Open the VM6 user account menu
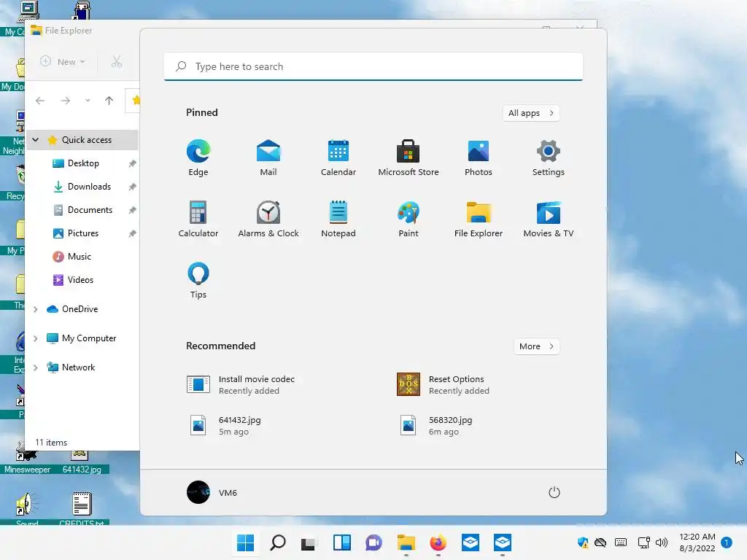 (212, 492)
